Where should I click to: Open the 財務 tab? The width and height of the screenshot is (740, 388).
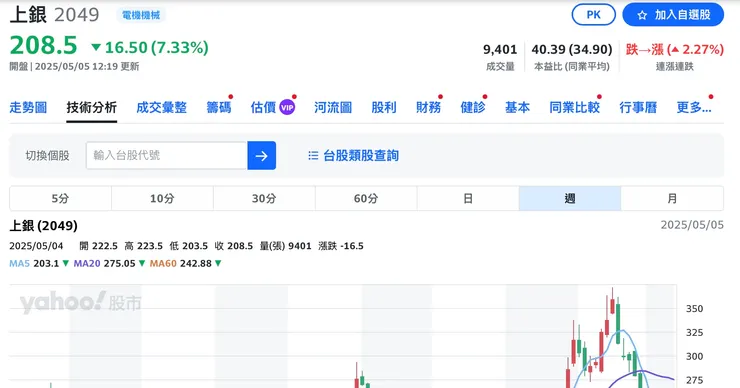click(x=429, y=108)
